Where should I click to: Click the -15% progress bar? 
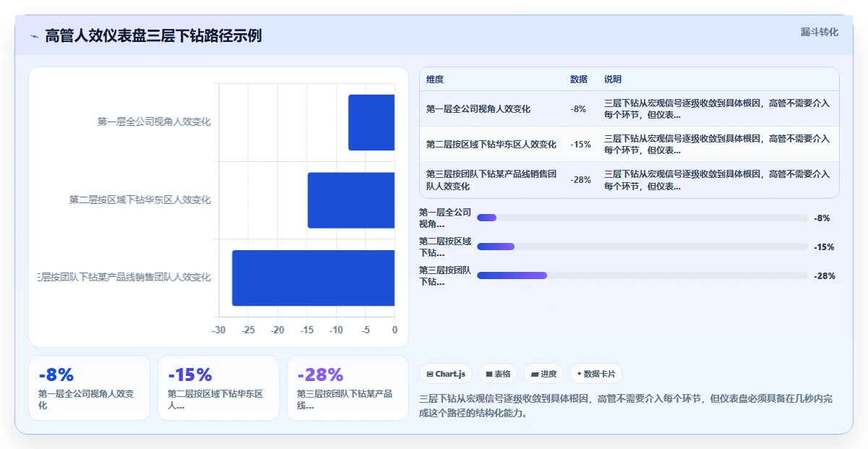point(643,247)
